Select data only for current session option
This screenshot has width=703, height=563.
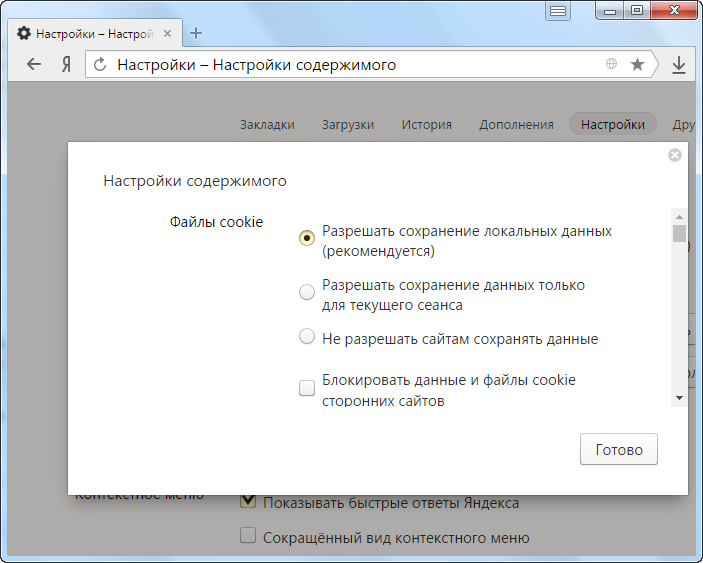coord(307,292)
